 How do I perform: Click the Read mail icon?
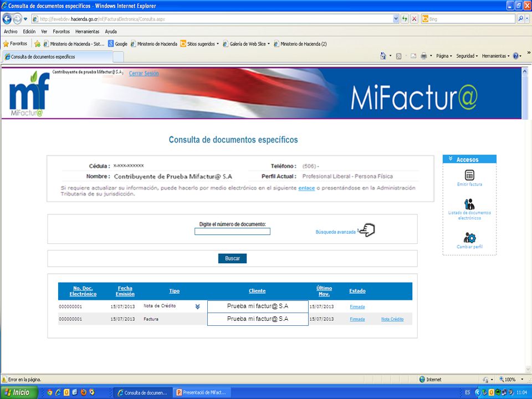coord(413,56)
